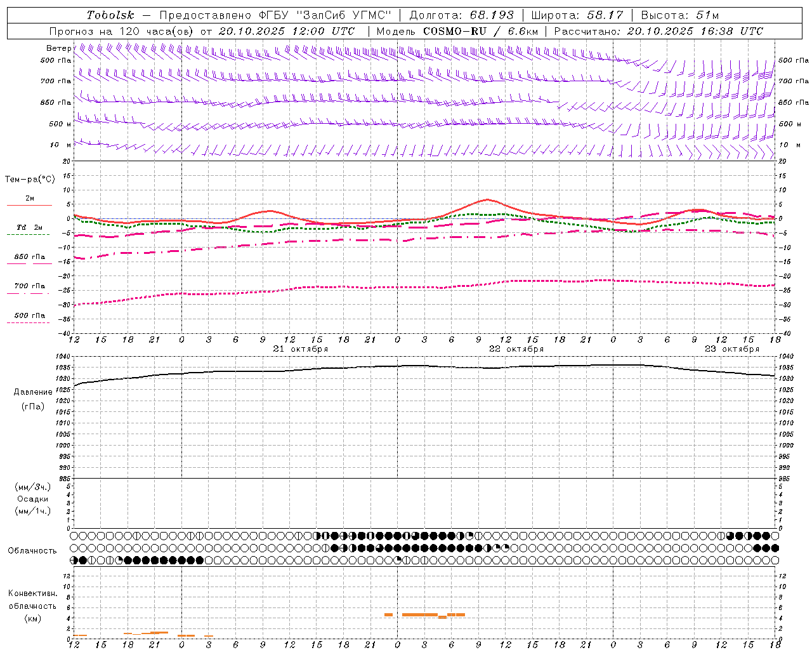Screen dimensions: 812x650
Task: Click the Tobolsk station name in the header
Action: pos(110,15)
